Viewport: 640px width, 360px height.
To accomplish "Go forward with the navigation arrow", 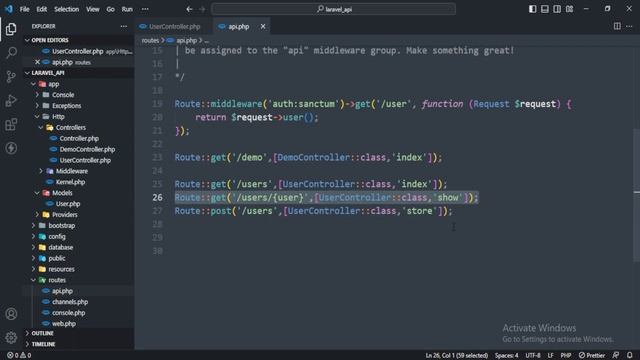I will pos(202,9).
